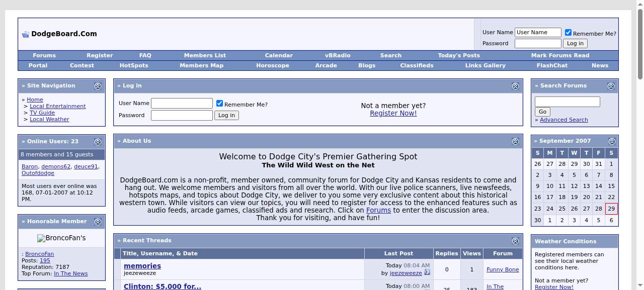Open the FAQ menu item
This screenshot has height=290, width=644.
click(x=145, y=55)
